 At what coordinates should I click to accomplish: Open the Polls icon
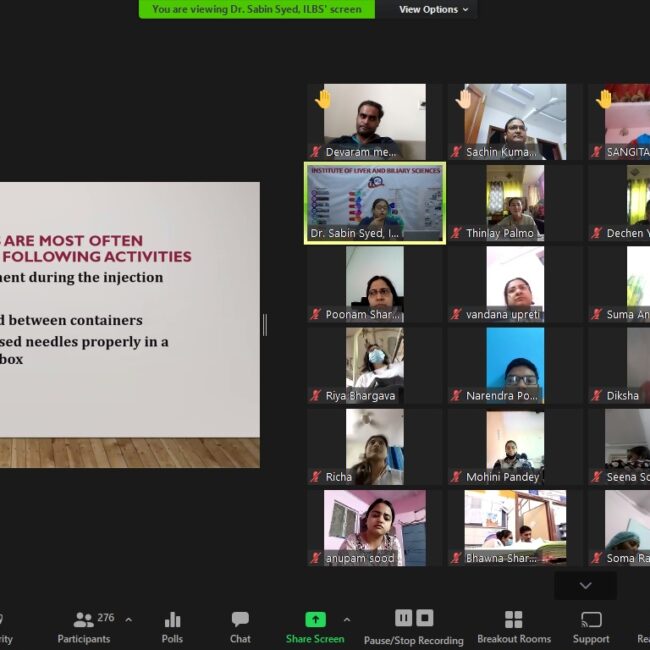[x=172, y=620]
